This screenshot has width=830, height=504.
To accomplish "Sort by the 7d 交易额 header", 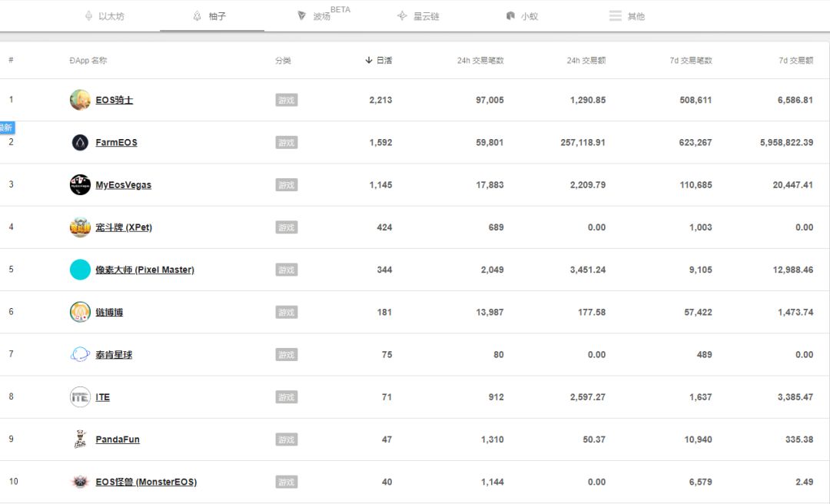I will tap(795, 61).
